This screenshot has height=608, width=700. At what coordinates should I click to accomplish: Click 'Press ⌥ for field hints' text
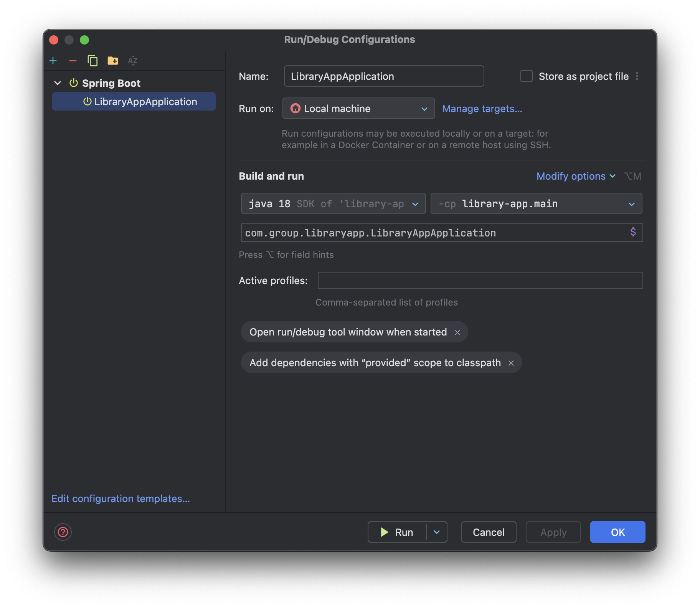click(x=286, y=255)
